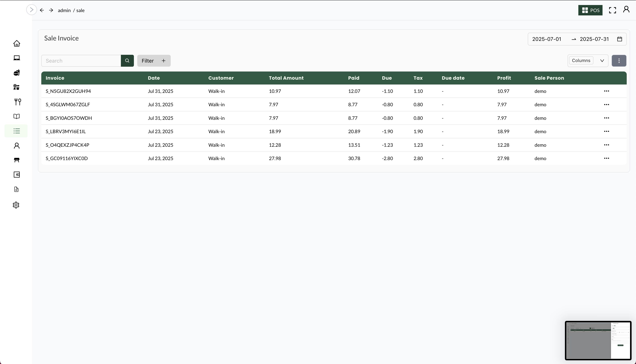Viewport: 636px width, 364px height.
Task: Click the POS button
Action: coord(590,10)
